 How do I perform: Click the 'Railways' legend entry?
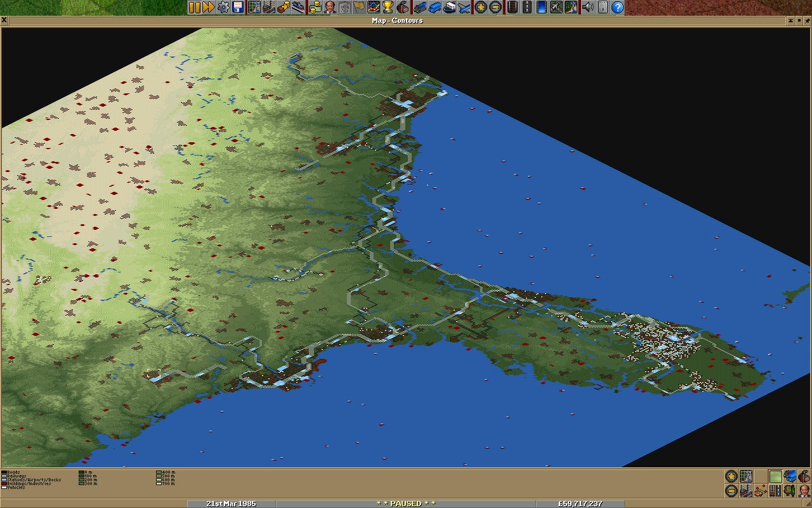click(x=13, y=476)
